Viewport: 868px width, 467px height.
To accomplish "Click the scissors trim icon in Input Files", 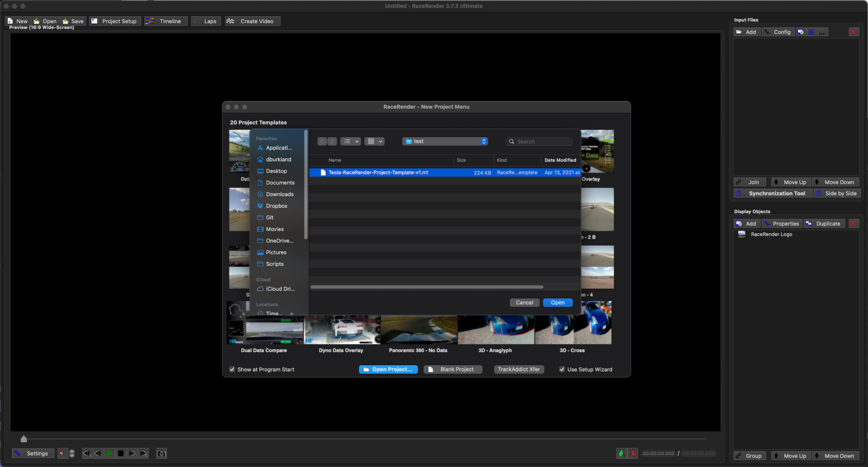I will point(811,32).
